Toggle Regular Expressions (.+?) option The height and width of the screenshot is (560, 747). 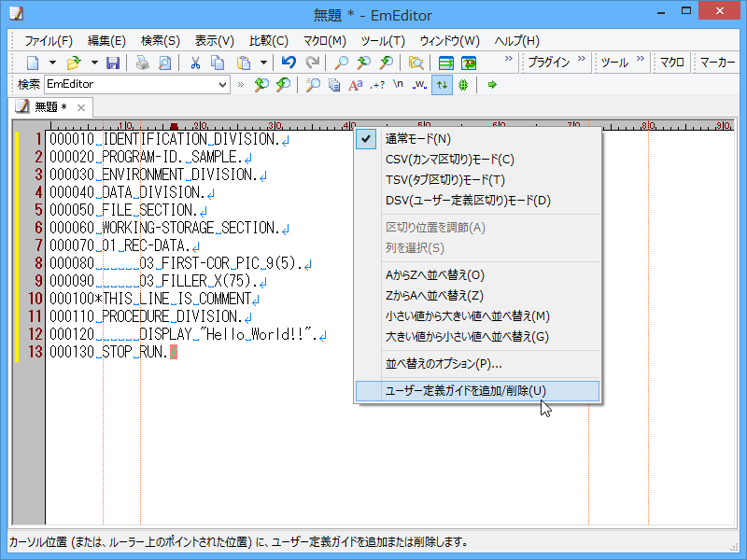click(x=377, y=85)
